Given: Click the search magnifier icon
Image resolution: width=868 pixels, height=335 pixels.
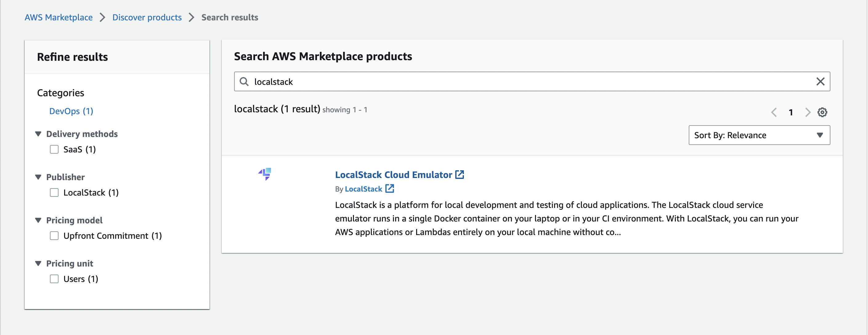Looking at the screenshot, I should (244, 81).
